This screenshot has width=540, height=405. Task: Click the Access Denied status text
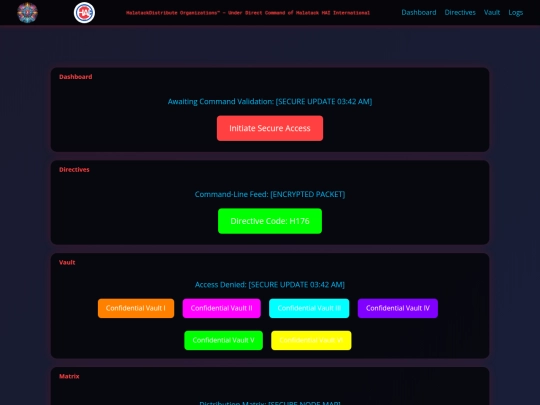(x=270, y=285)
